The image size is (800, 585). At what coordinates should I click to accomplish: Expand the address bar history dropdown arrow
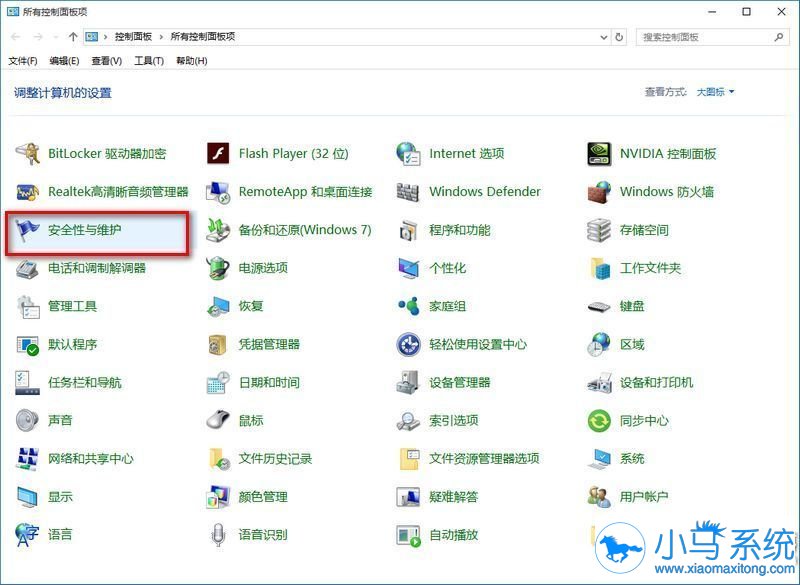604,37
